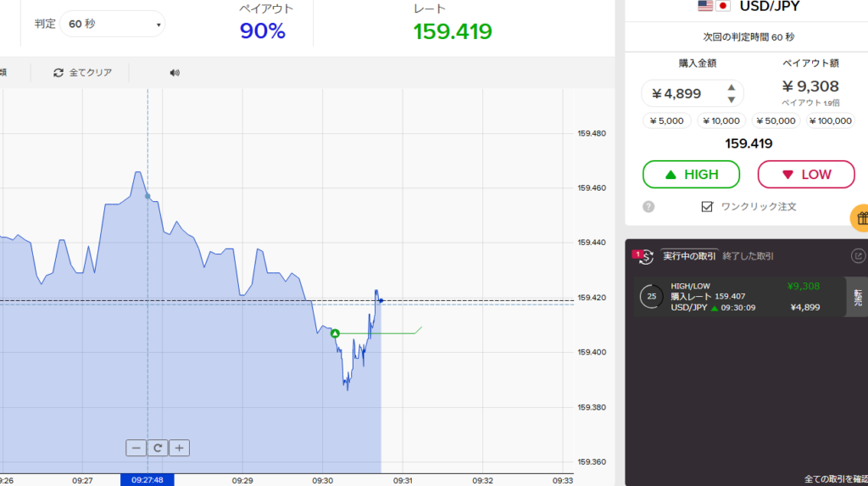This screenshot has width=868, height=486.
Task: Zoom out the chart with minus button
Action: click(x=136, y=448)
